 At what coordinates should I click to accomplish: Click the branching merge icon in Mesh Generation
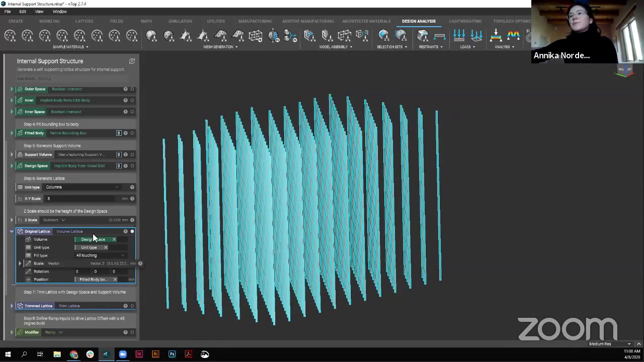tap(290, 36)
